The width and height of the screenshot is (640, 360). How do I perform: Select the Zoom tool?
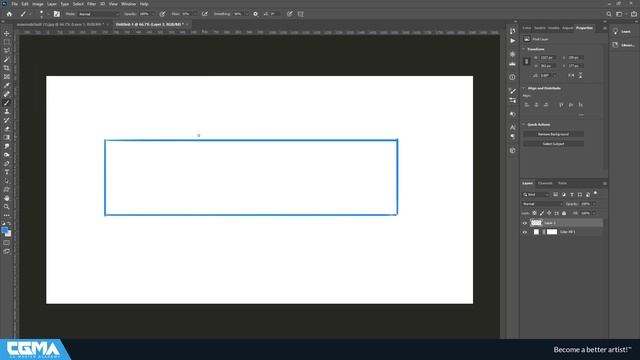7,207
